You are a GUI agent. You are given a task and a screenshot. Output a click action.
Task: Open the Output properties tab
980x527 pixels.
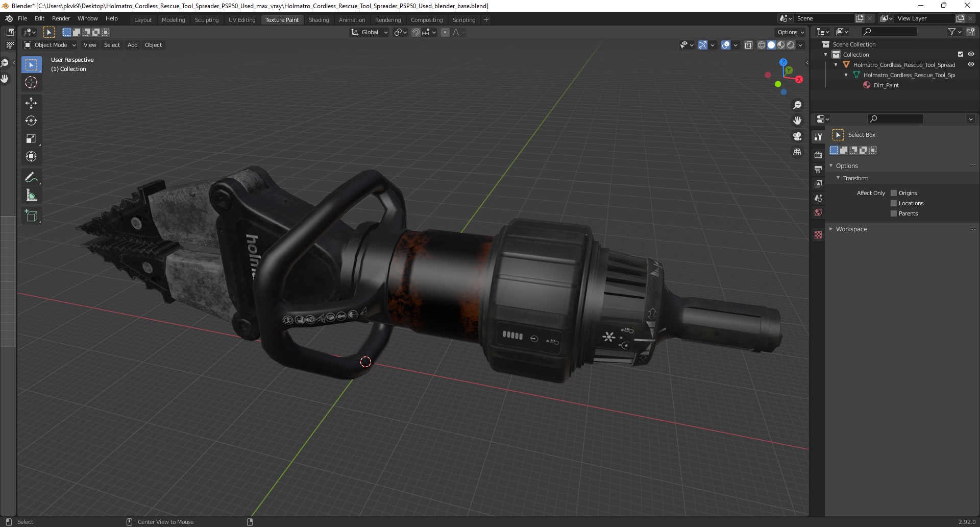[818, 169]
